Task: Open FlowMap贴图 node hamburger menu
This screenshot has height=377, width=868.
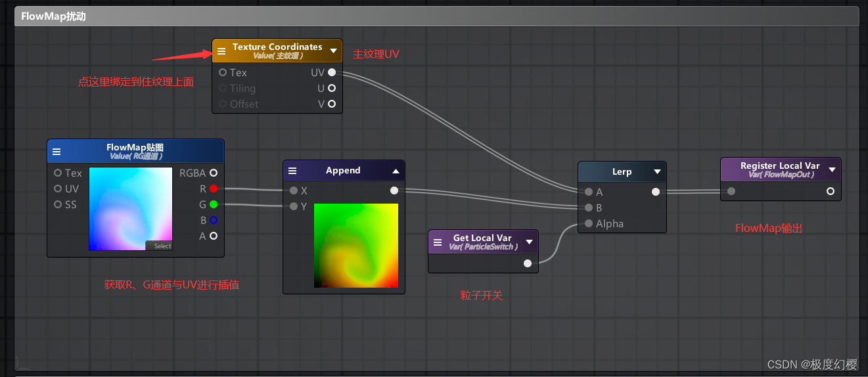Action: tap(57, 151)
